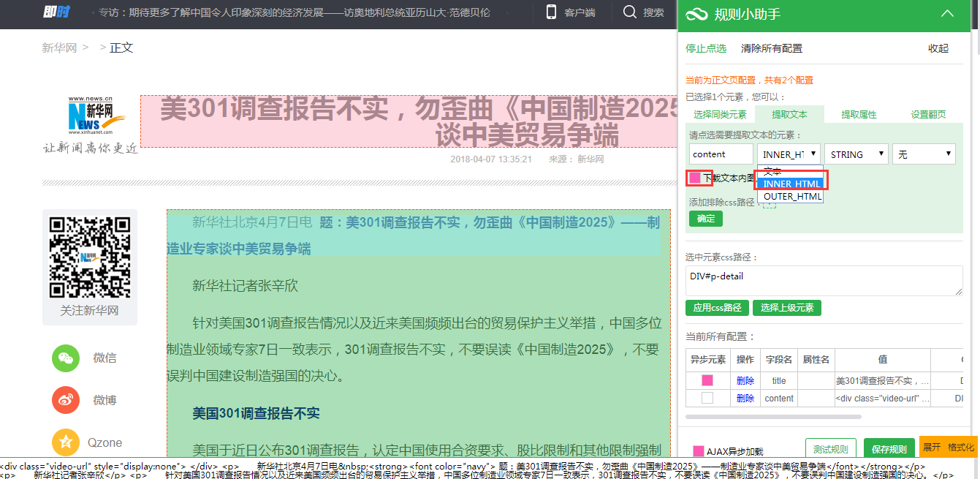Confirm with the green 确定 button
This screenshot has height=479, width=980.
point(706,219)
